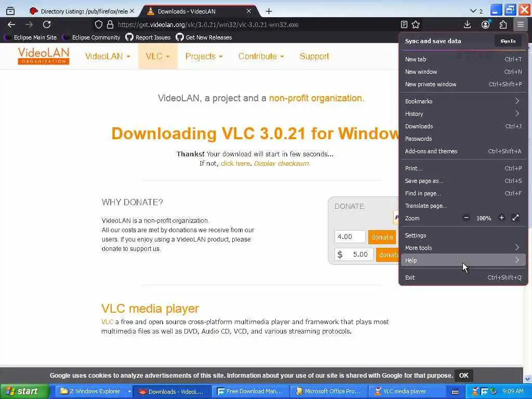Open Eclipse Main Site bookmark

[31, 37]
